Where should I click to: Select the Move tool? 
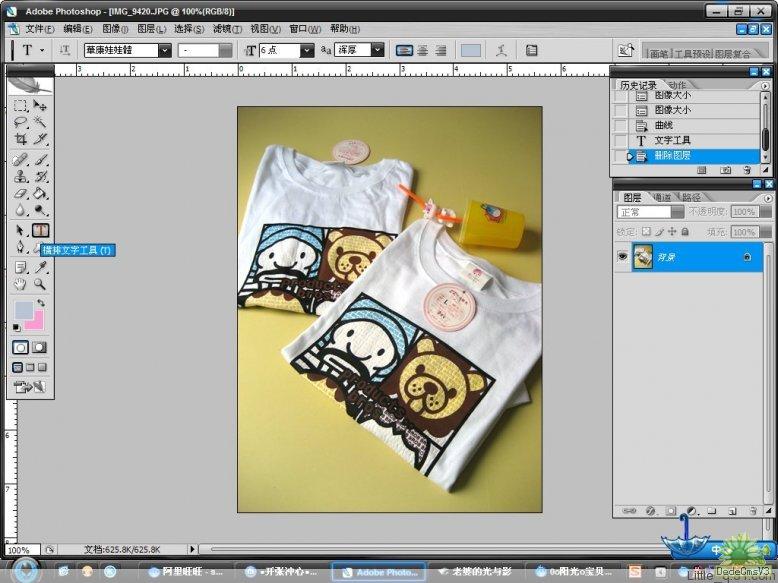[x=40, y=105]
